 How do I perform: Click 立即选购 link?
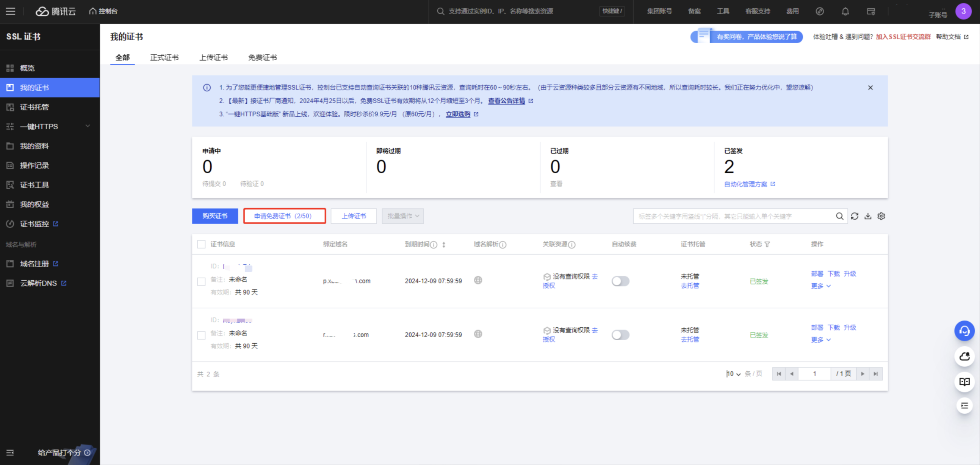(x=458, y=114)
